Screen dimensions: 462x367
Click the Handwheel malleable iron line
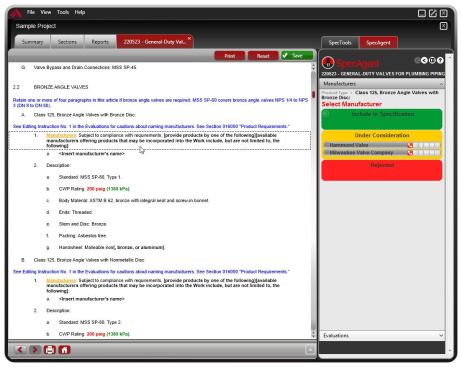(112, 248)
